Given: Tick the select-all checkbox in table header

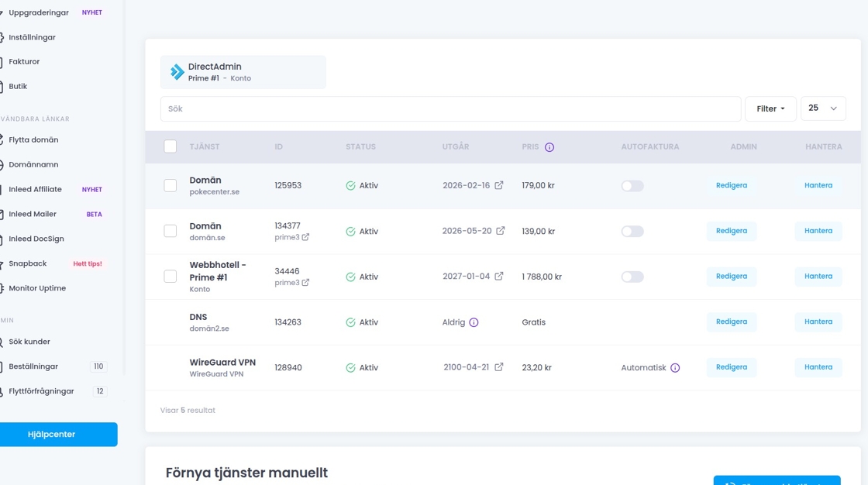Looking at the screenshot, I should tap(170, 146).
